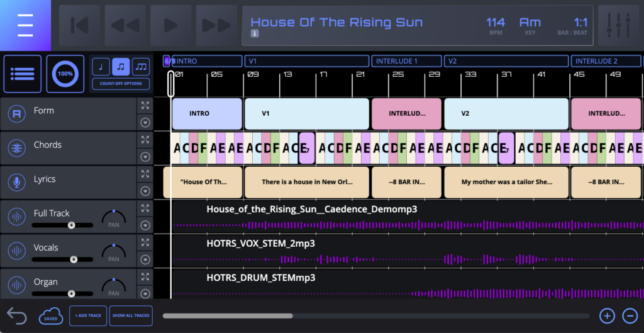This screenshot has width=644, height=333.
Task: Expand the Full Track to fullscreen
Action: click(145, 208)
